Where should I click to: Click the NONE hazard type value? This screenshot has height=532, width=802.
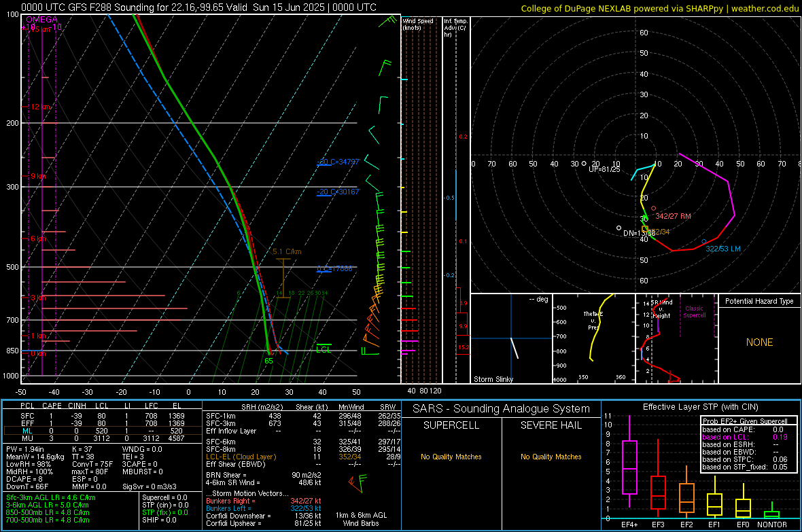point(759,342)
